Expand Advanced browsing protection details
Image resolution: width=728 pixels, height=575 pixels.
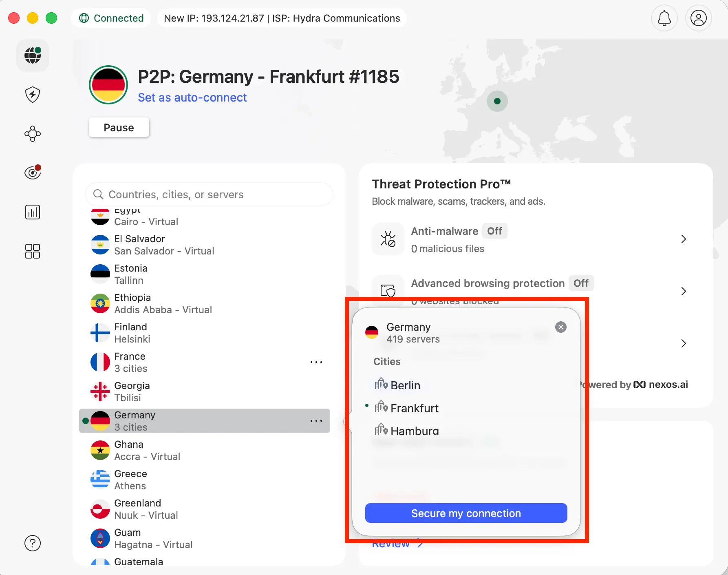point(684,291)
